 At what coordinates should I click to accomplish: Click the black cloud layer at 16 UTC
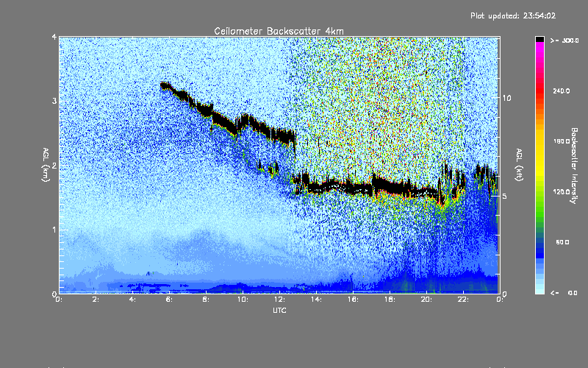pos(353,189)
